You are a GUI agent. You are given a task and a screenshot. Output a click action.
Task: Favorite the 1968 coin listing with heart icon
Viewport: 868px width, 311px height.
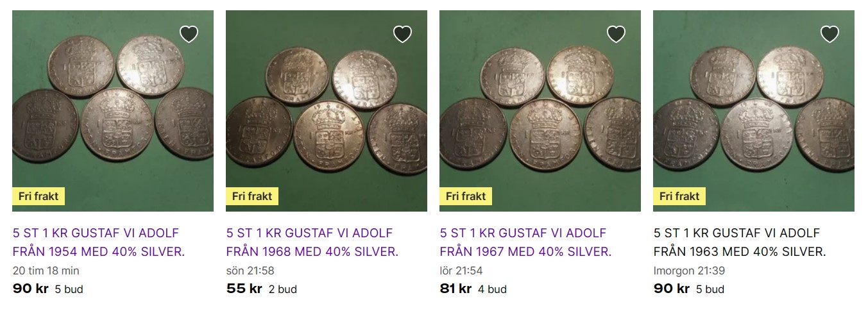(402, 34)
